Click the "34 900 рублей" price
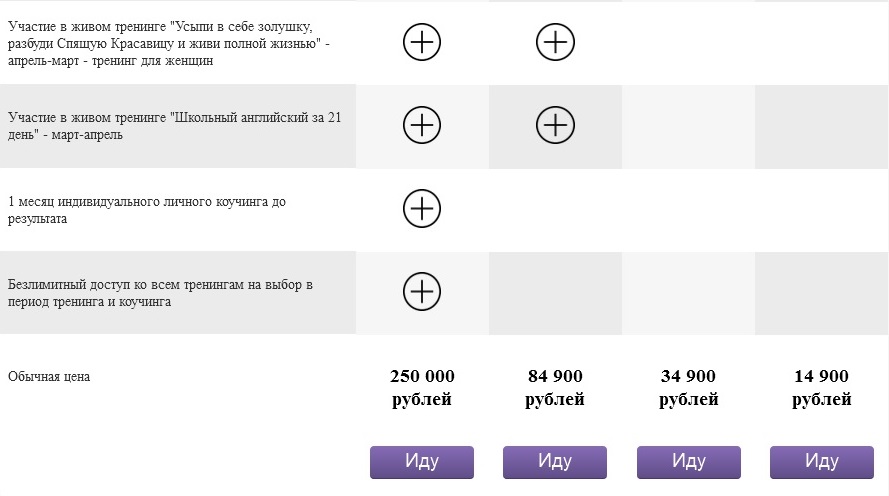This screenshot has width=889, height=496. pos(688,388)
